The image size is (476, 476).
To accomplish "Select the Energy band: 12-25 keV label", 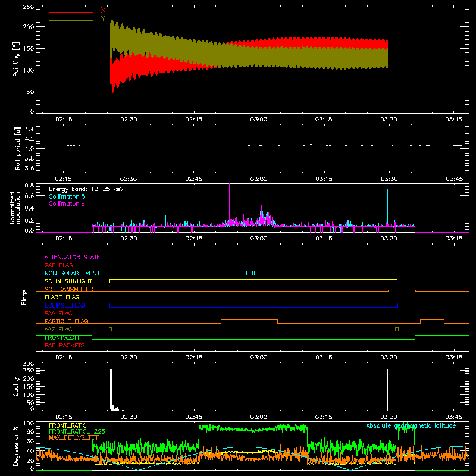I will 86,189.
